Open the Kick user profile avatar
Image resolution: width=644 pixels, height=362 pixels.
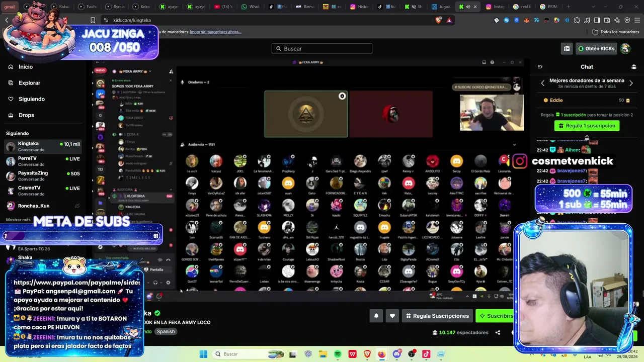click(x=625, y=49)
